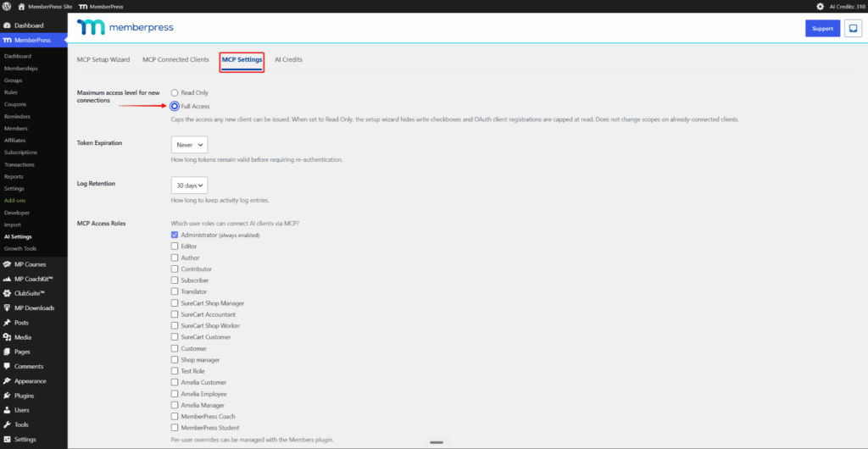Open AI Settings in sidebar submenu
Screen dimensions: 868x449
(18, 236)
